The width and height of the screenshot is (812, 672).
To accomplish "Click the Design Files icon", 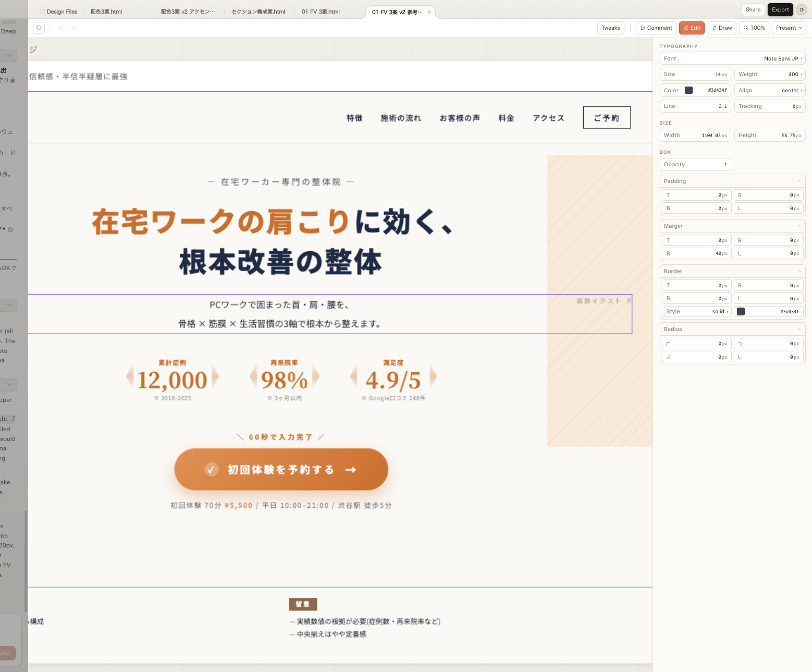I will [x=43, y=11].
